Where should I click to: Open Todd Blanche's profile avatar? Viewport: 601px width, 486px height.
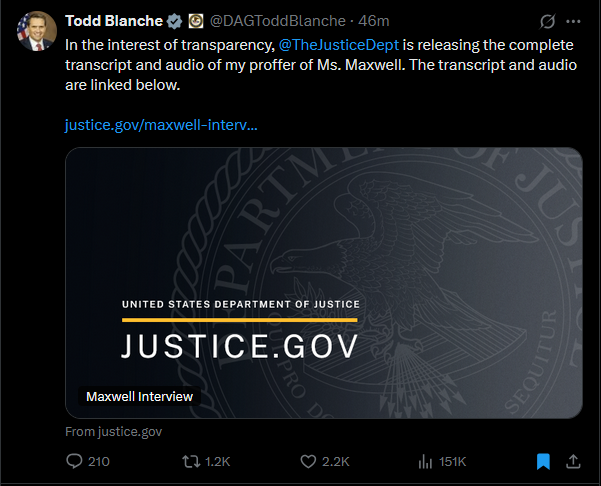(x=36, y=31)
